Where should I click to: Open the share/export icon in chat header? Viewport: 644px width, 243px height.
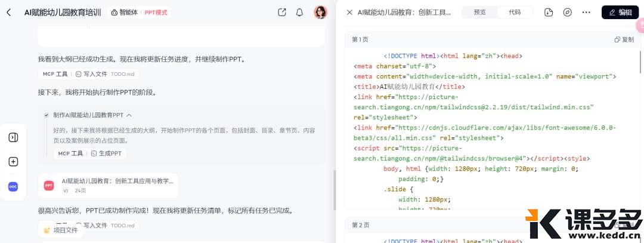click(x=281, y=13)
